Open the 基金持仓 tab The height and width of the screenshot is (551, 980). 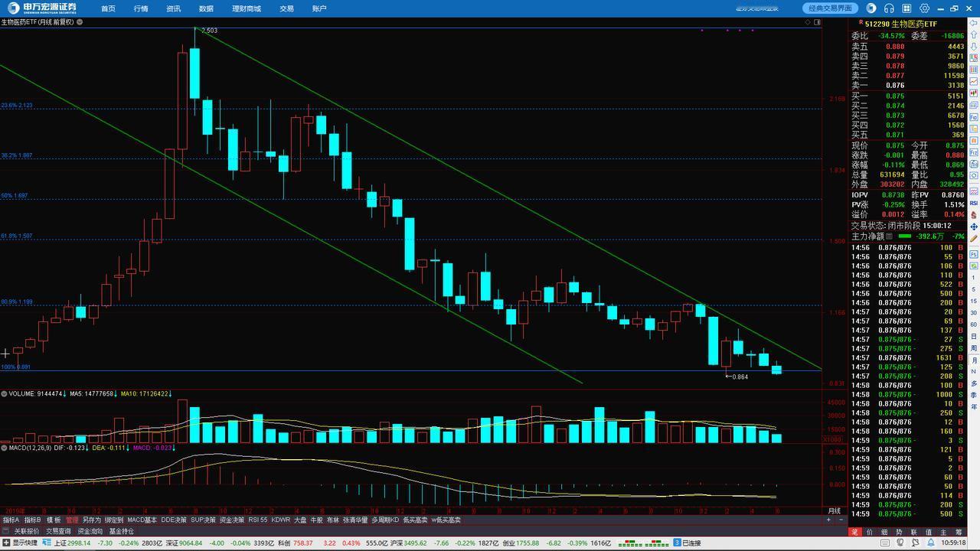[x=121, y=531]
